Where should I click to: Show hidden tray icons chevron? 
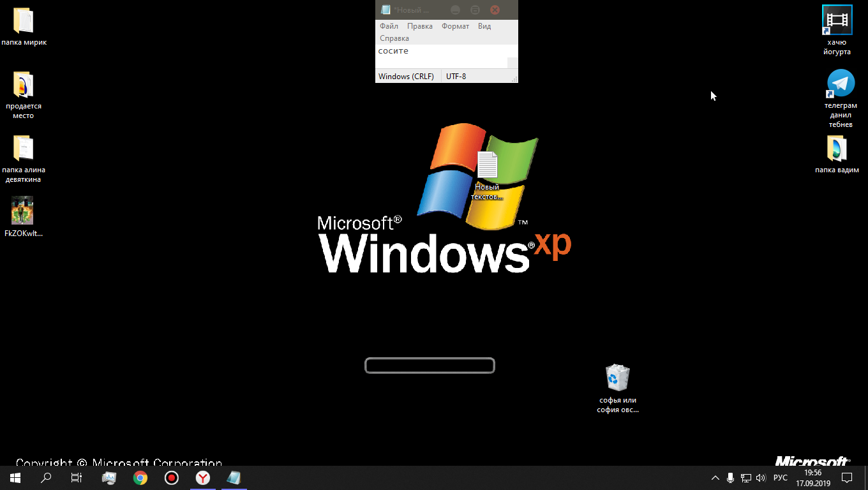coord(715,477)
